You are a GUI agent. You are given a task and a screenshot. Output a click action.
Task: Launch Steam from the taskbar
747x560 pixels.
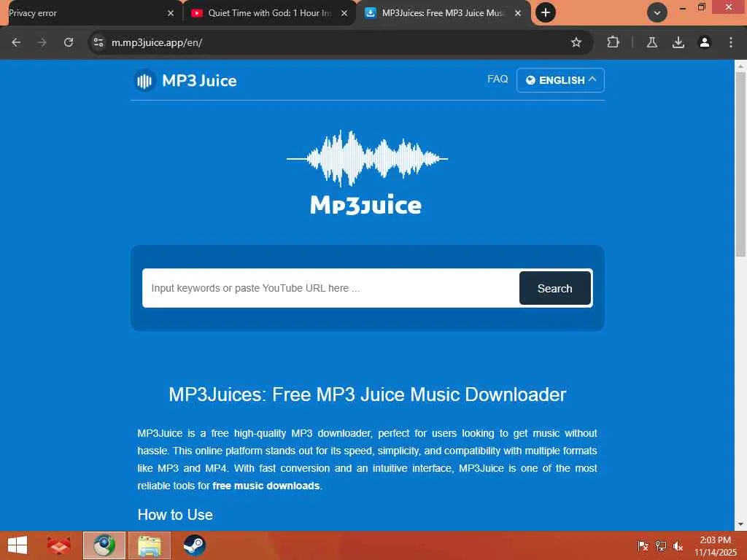click(194, 545)
